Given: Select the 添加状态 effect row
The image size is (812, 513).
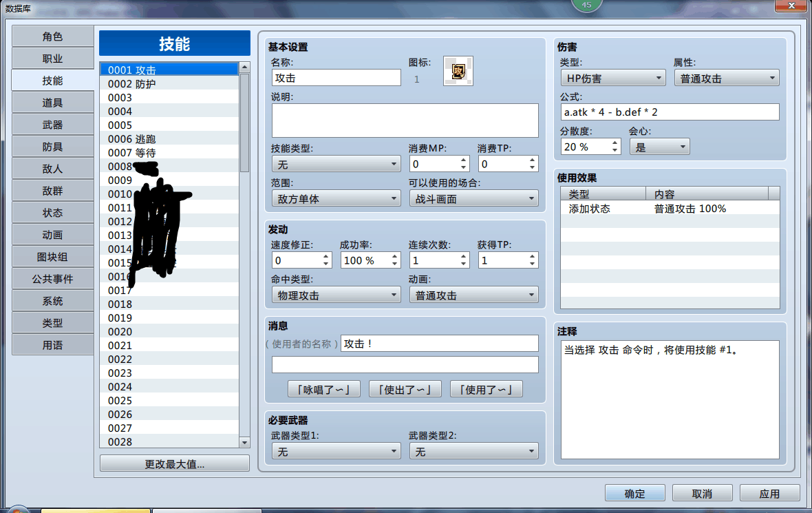Looking at the screenshot, I should click(670, 209).
